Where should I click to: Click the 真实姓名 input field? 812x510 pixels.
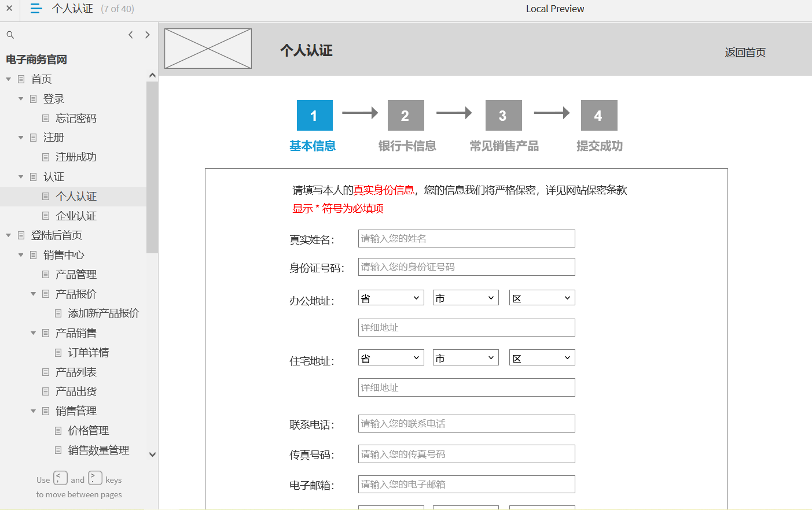466,239
